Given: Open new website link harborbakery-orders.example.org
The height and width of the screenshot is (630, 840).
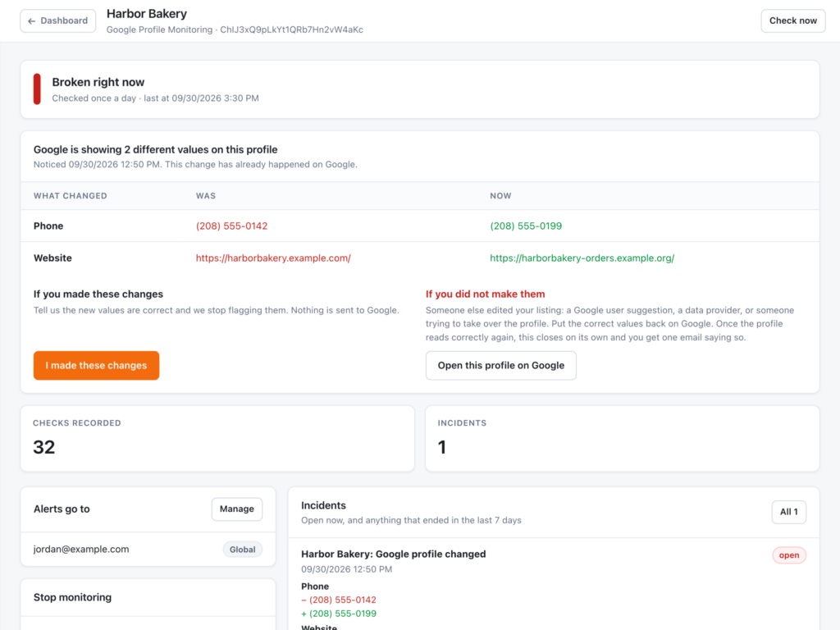Looking at the screenshot, I should [582, 258].
